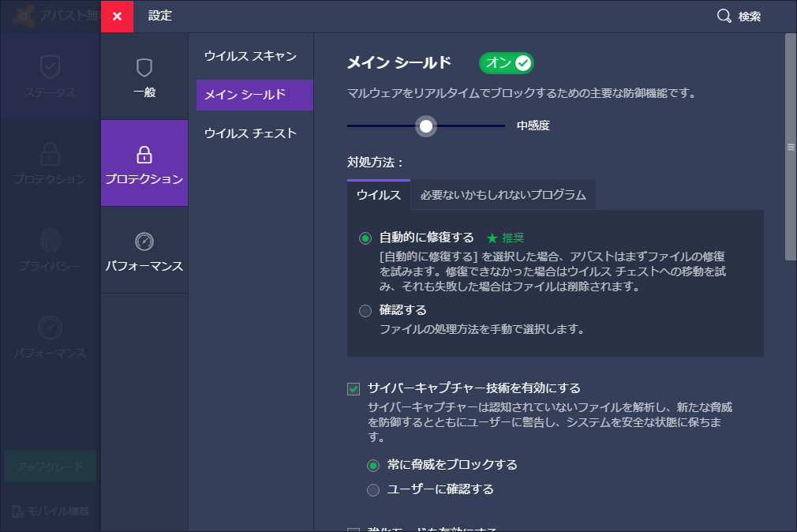
Task: Switch to 必要ないかもしれないプログラム tab
Action: 503,194
